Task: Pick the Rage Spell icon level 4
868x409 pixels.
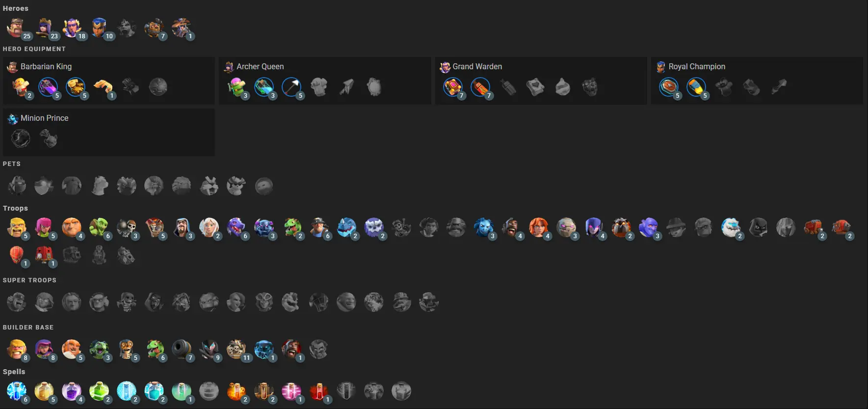Action: click(x=71, y=391)
